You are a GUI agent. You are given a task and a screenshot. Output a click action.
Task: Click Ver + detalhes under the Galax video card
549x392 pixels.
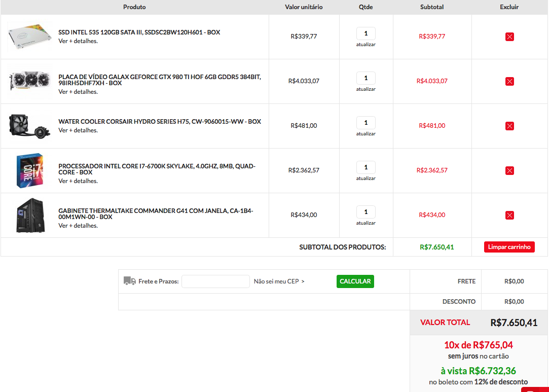(x=78, y=92)
